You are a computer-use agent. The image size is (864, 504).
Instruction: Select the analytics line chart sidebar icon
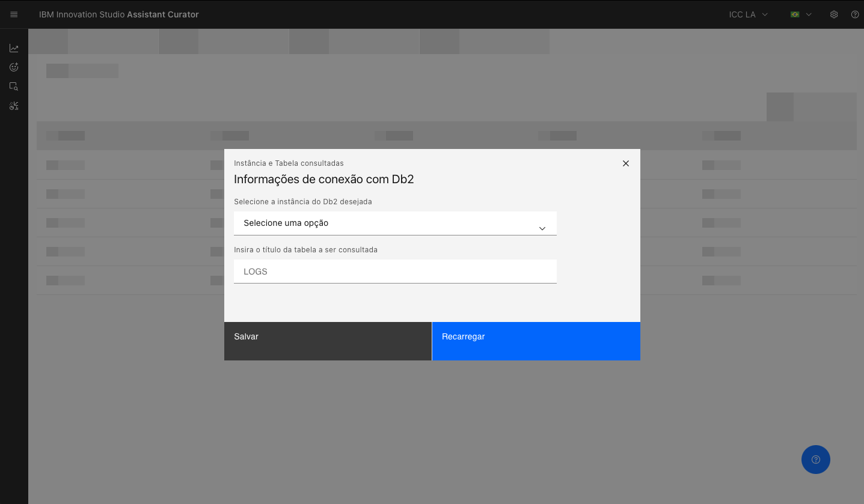pyautogui.click(x=14, y=47)
